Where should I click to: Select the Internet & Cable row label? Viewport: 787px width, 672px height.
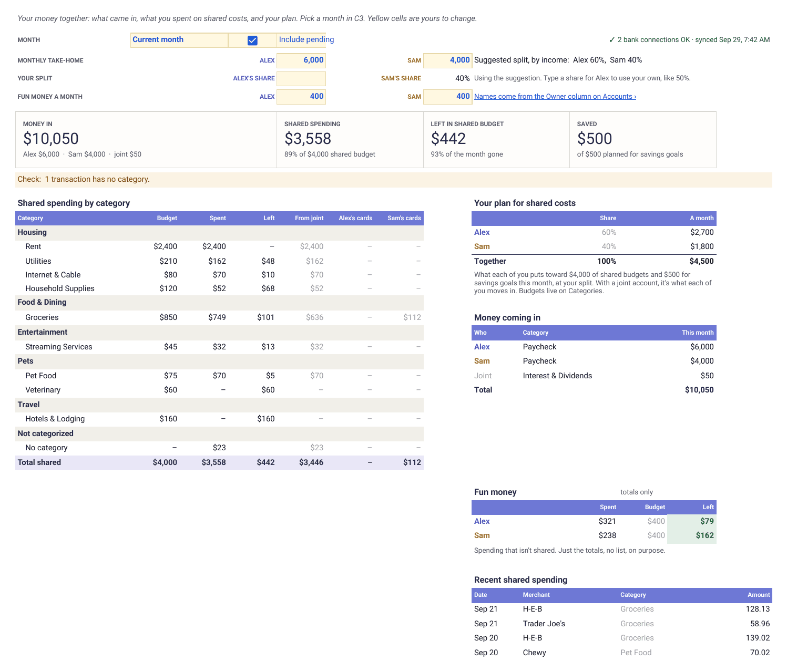pos(53,275)
